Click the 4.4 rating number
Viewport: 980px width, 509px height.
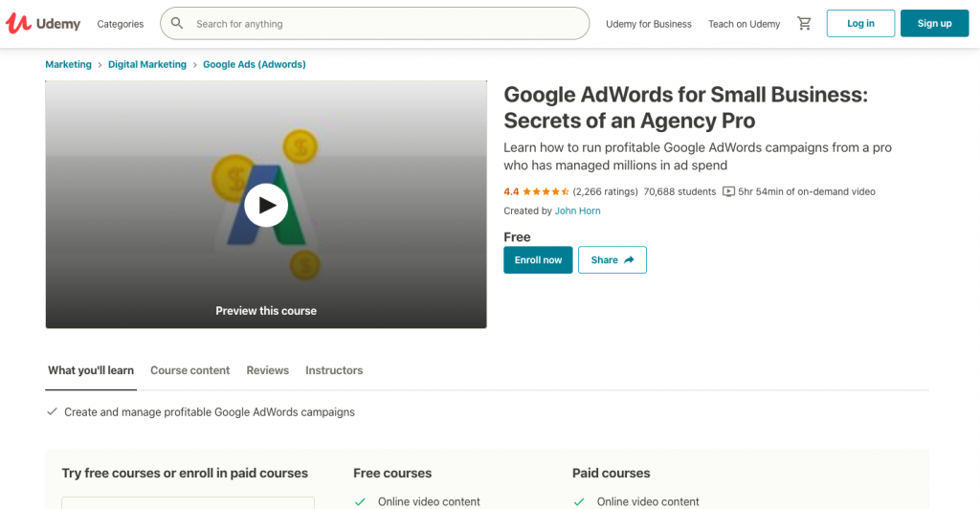pos(511,191)
